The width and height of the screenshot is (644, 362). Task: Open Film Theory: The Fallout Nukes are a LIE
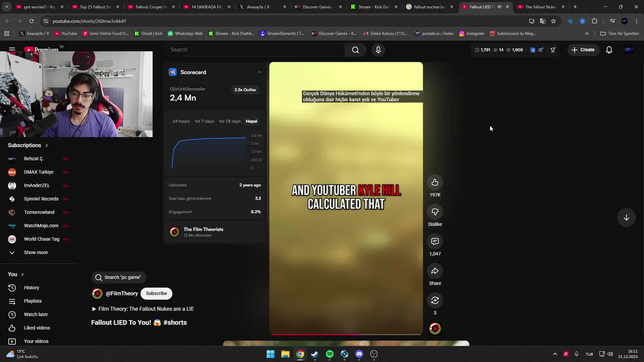(142, 309)
